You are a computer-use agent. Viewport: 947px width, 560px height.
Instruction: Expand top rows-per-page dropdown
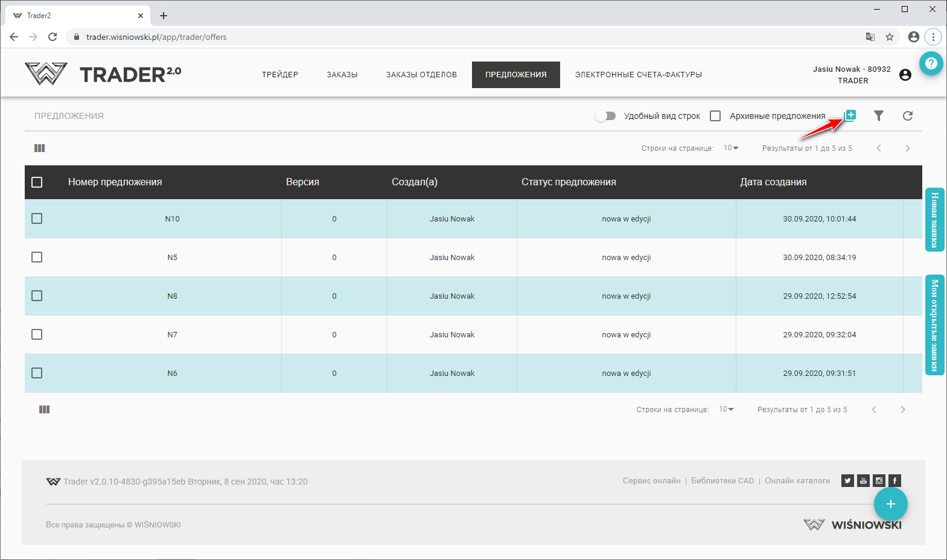click(x=731, y=148)
